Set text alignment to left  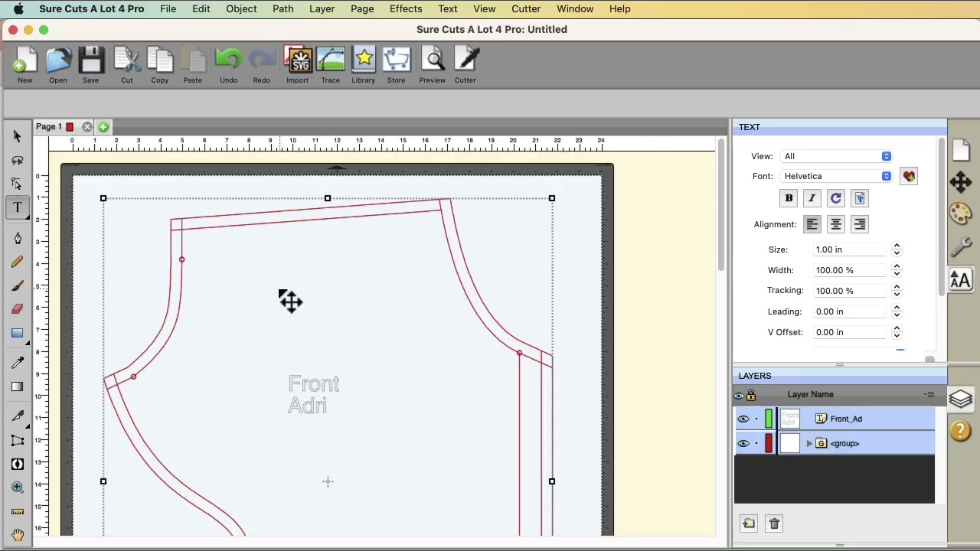[812, 224]
